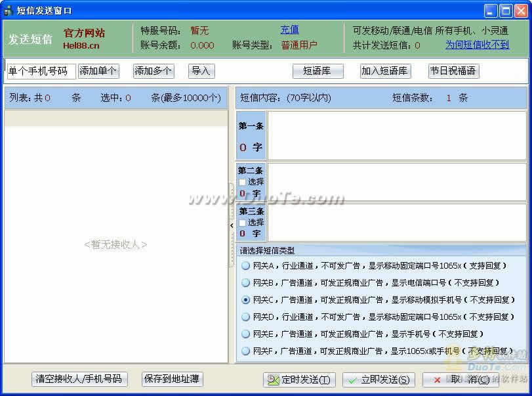
Task: Click the app icon in title bar
Action: point(9,11)
